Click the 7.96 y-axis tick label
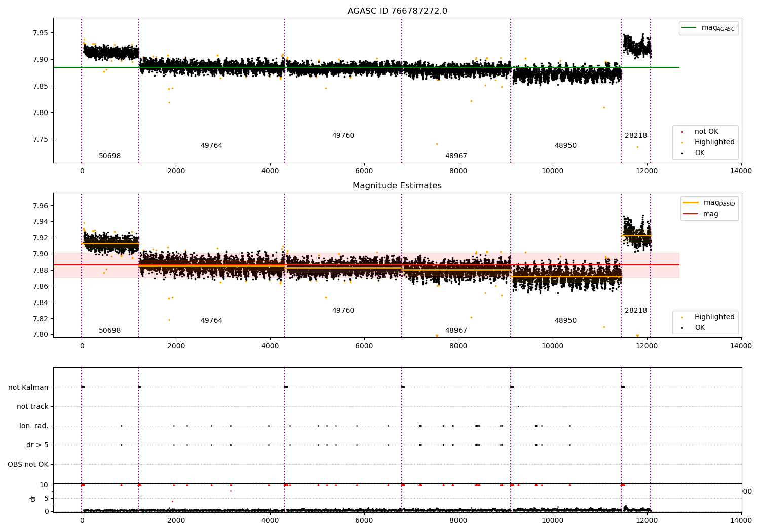 41,206
